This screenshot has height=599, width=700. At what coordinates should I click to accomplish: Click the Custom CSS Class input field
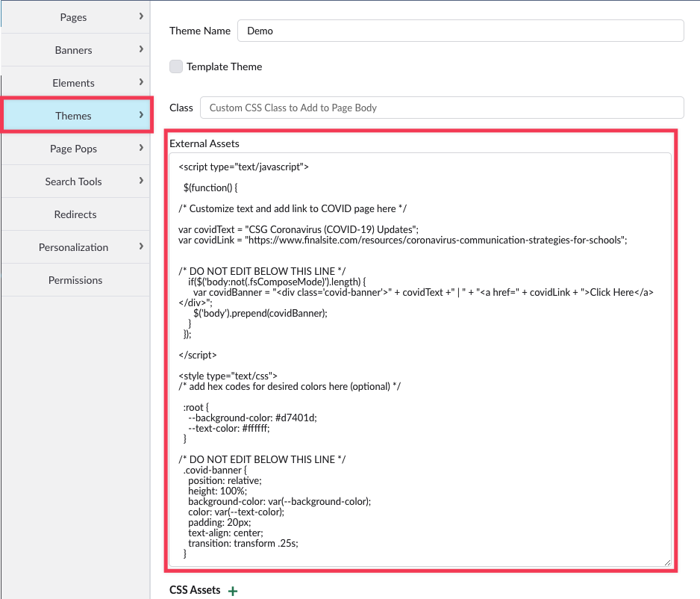pyautogui.click(x=442, y=108)
